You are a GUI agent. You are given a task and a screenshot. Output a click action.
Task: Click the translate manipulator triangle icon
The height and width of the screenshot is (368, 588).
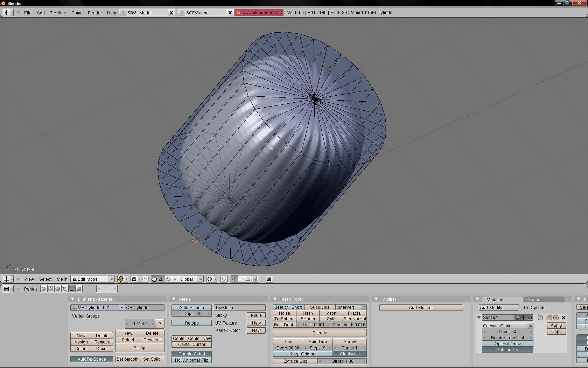161,279
